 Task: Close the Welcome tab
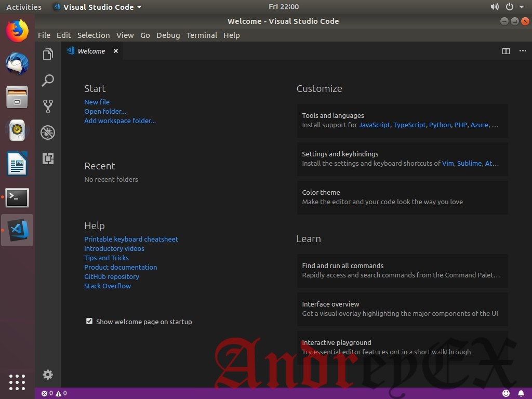[116, 51]
